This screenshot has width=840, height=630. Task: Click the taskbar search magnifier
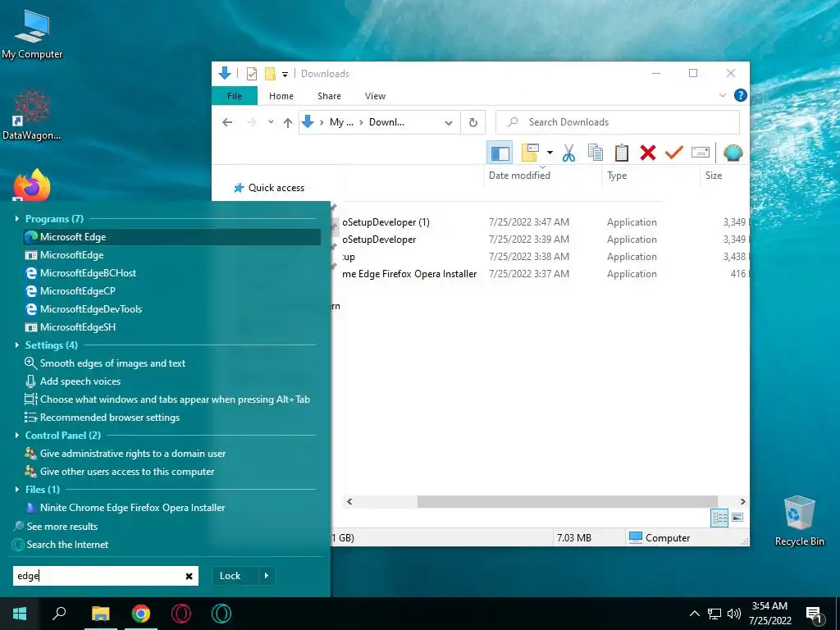click(59, 614)
